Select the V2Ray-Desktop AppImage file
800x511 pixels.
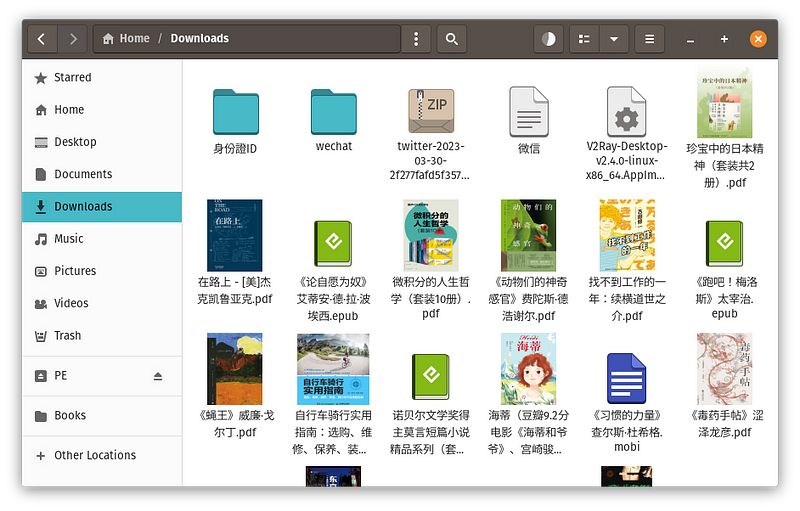[627, 112]
